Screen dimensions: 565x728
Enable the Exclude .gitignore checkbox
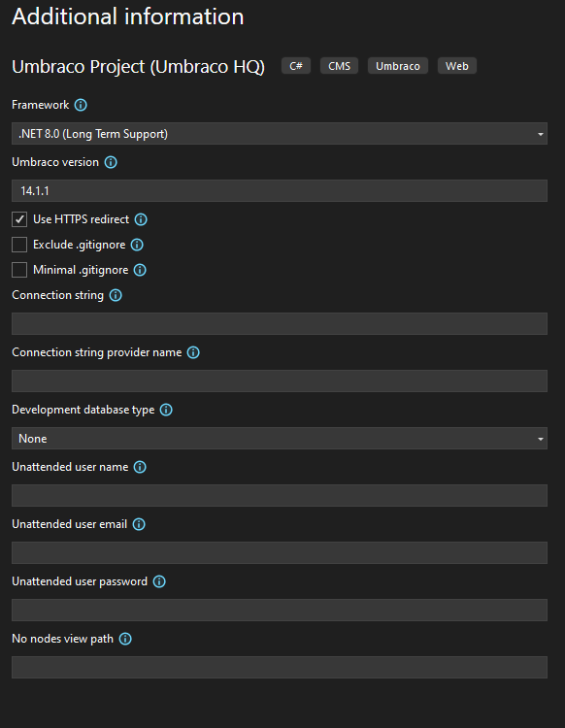[x=19, y=245]
